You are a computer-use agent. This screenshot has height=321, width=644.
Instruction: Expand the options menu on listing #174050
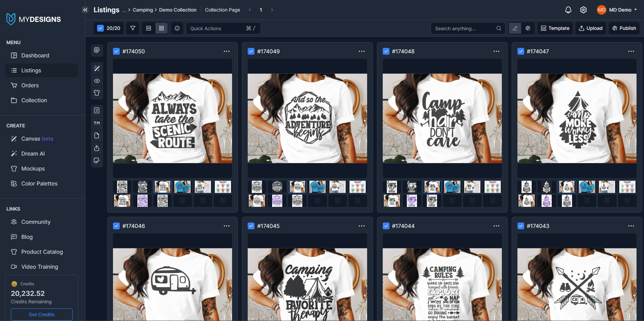(x=227, y=51)
